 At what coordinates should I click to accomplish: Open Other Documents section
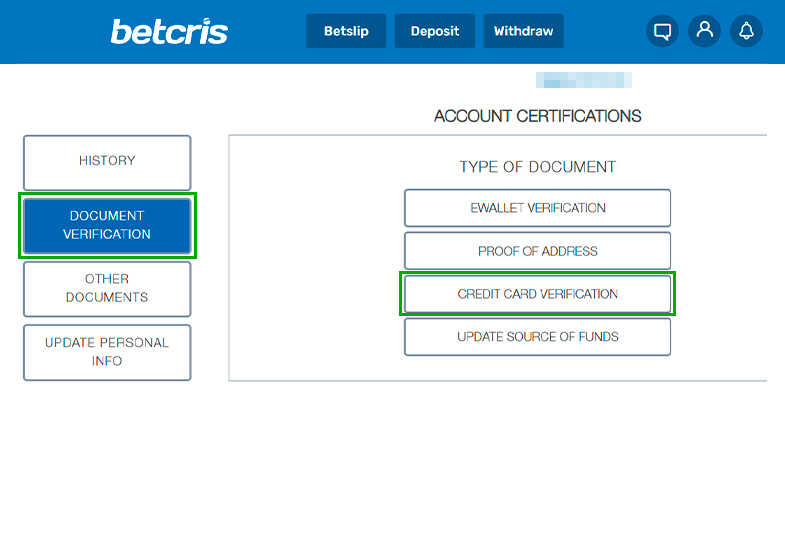(107, 289)
